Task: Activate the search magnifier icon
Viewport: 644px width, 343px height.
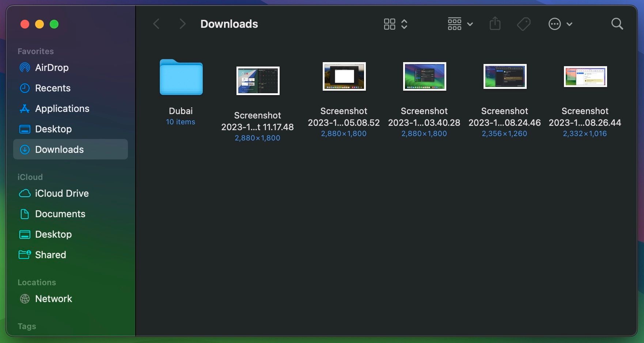Action: click(x=617, y=23)
